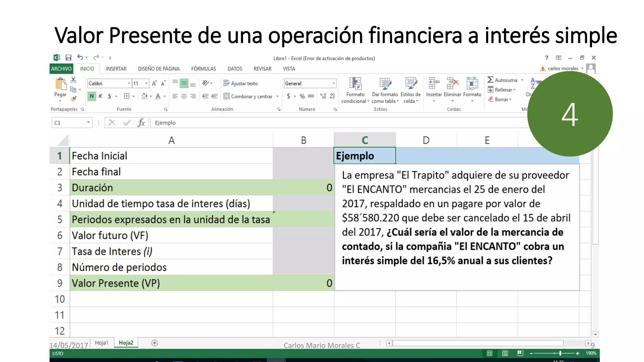Switch to the Hoja1 sheet tab

point(102,343)
